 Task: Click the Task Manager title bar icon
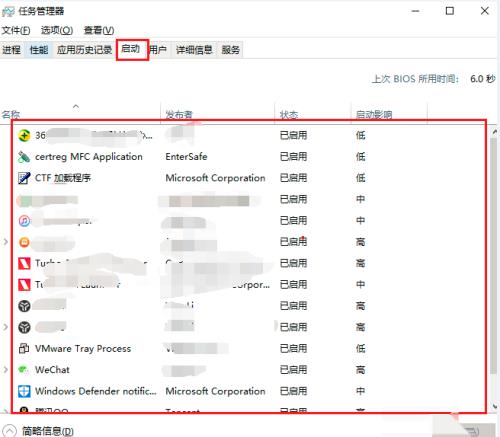[8, 11]
